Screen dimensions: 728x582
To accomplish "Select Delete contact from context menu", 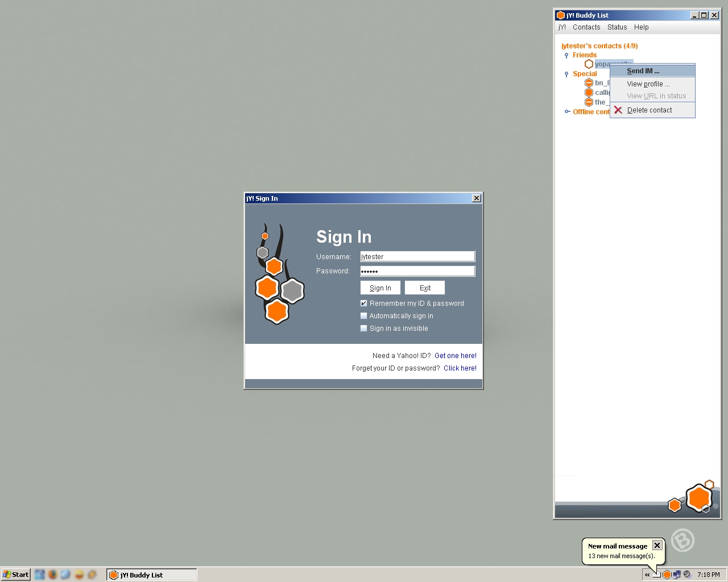I will [652, 110].
